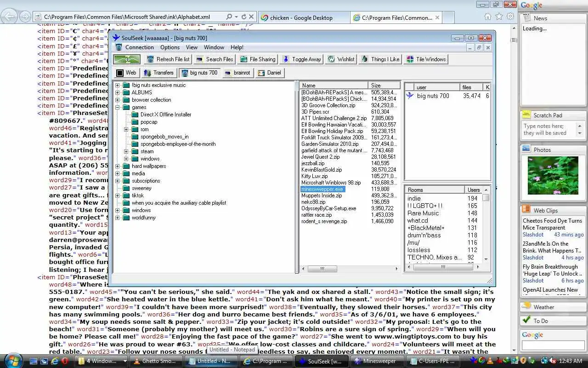Click the SoulSeek connection status graphic button

(x=127, y=59)
